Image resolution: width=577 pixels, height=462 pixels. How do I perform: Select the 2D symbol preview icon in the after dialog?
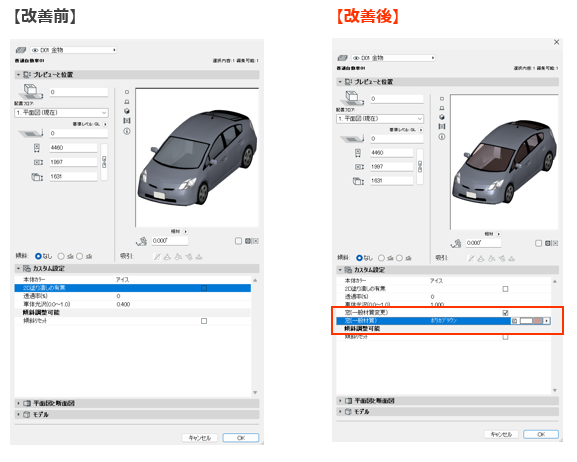tap(442, 99)
